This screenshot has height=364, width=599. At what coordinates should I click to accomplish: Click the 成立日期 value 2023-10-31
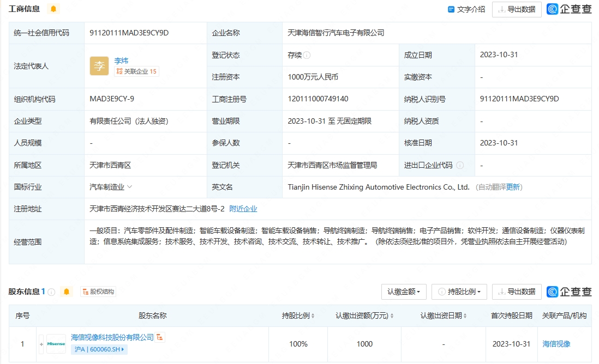click(x=499, y=54)
